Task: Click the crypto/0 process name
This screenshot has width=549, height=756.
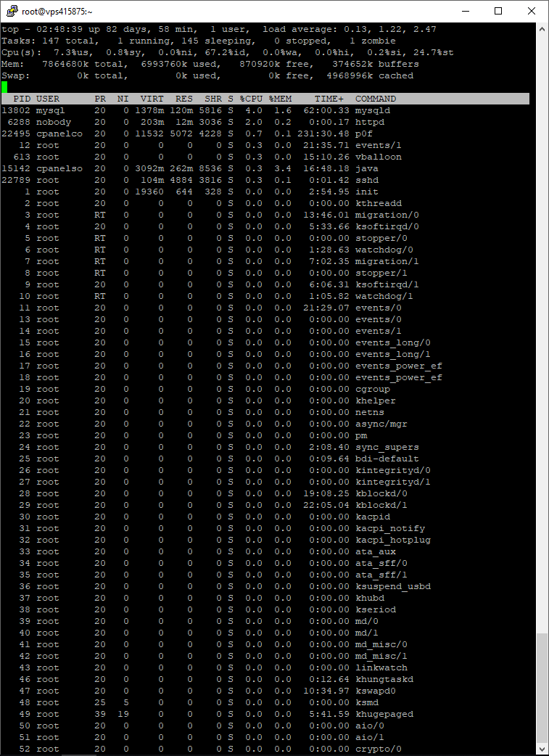Action: 379,749
